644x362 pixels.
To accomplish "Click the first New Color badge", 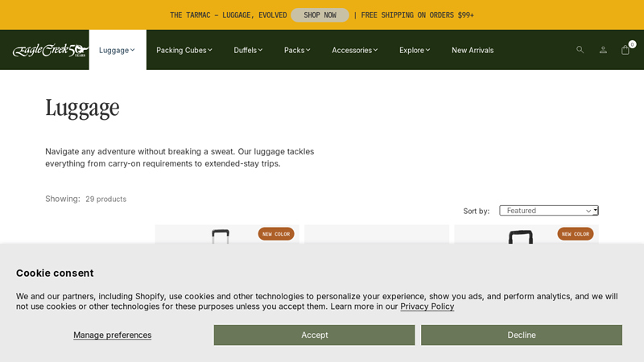I will point(276,234).
